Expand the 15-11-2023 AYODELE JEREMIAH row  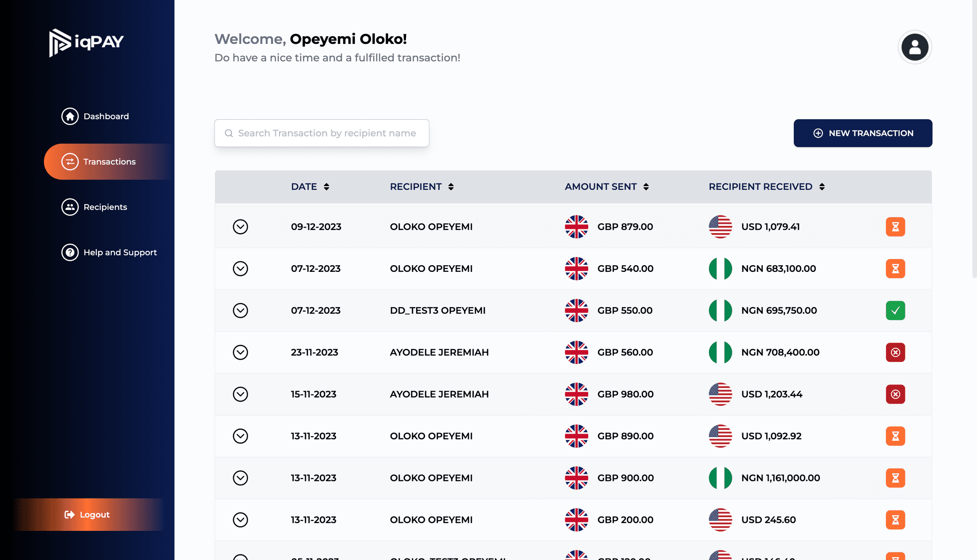click(240, 394)
